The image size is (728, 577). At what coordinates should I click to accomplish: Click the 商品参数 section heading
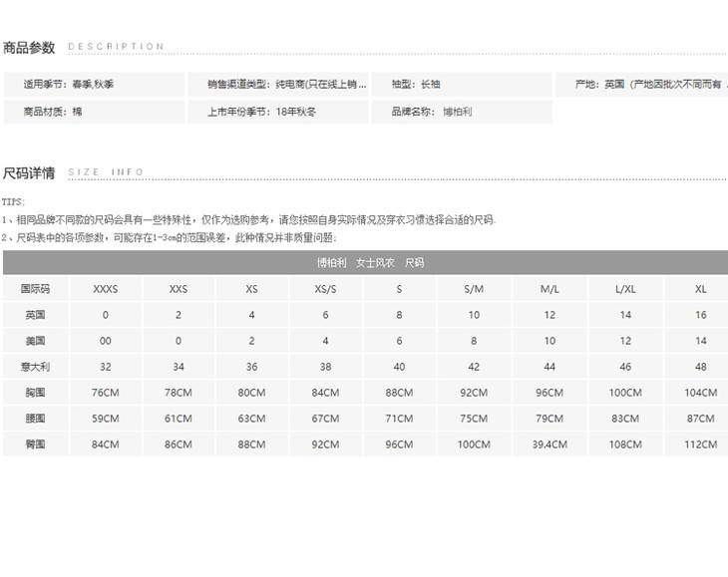(x=29, y=47)
